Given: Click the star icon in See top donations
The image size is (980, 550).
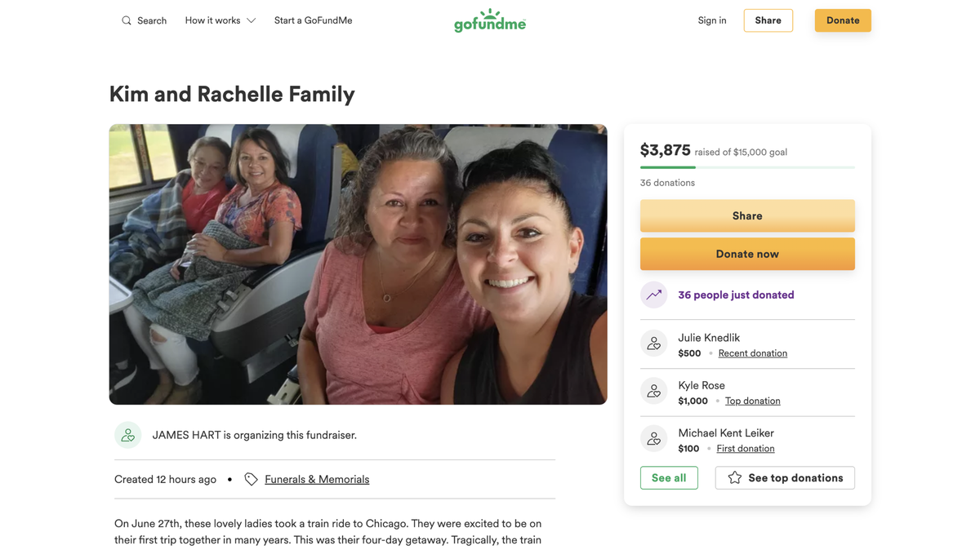Looking at the screenshot, I should 733,477.
